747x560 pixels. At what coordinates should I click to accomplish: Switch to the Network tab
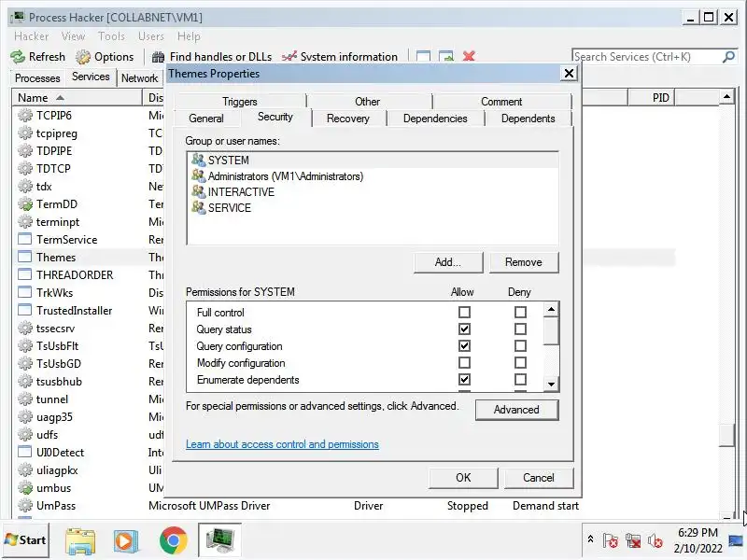[139, 78]
